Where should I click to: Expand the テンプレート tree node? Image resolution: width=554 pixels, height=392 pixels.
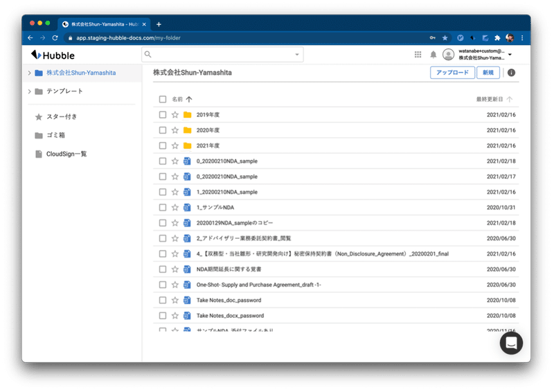click(x=29, y=91)
